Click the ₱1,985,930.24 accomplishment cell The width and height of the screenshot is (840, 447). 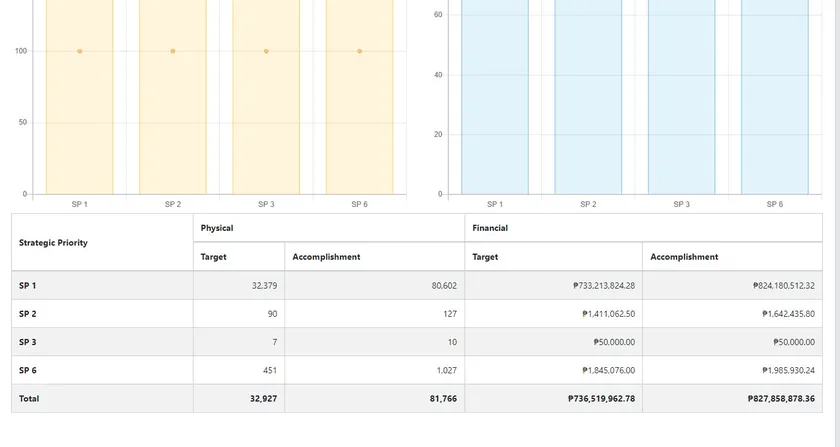coord(732,370)
